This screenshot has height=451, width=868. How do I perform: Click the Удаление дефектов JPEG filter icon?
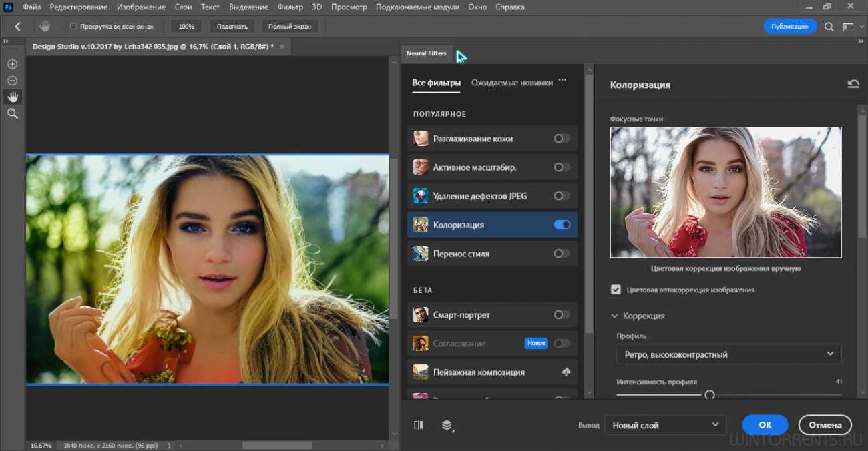420,196
